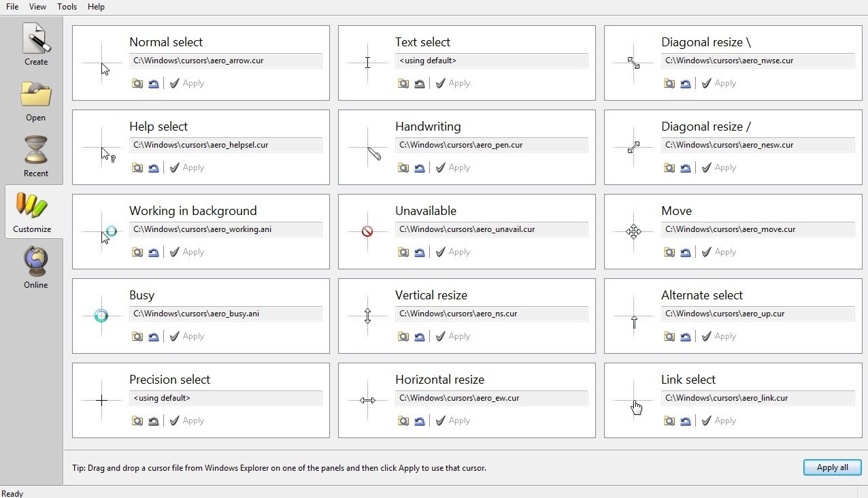Reset Link select cursor to default

pos(686,420)
